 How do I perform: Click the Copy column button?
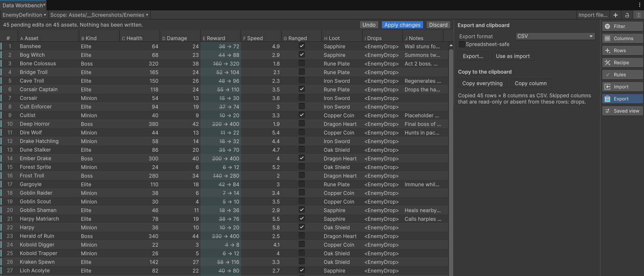[x=530, y=83]
